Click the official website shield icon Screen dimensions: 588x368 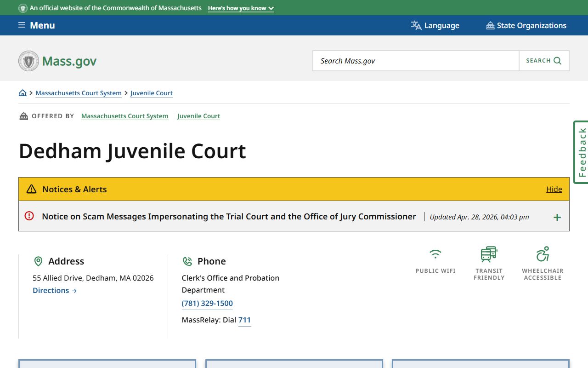click(x=23, y=8)
